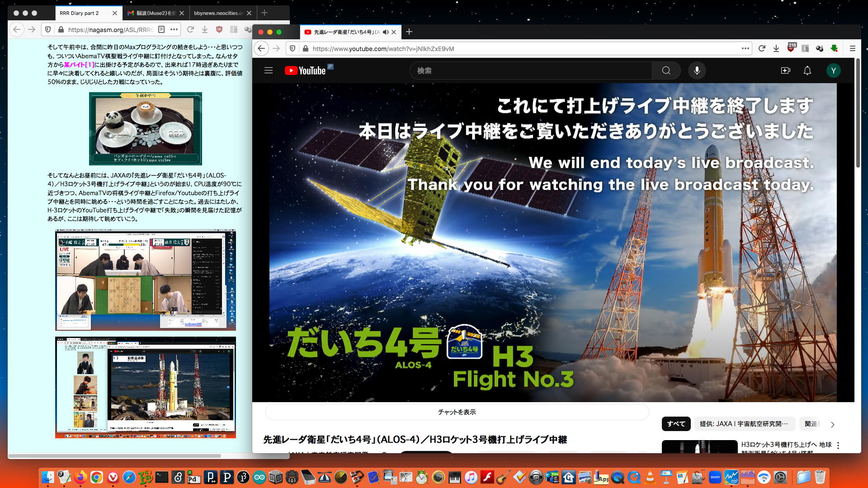Show the live chat panel
868x488 pixels.
[x=457, y=412]
